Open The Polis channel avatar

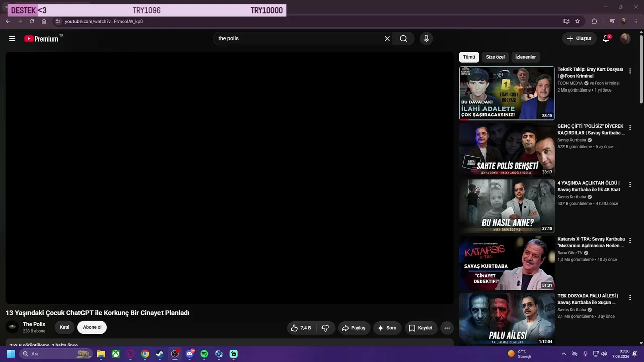point(13,327)
